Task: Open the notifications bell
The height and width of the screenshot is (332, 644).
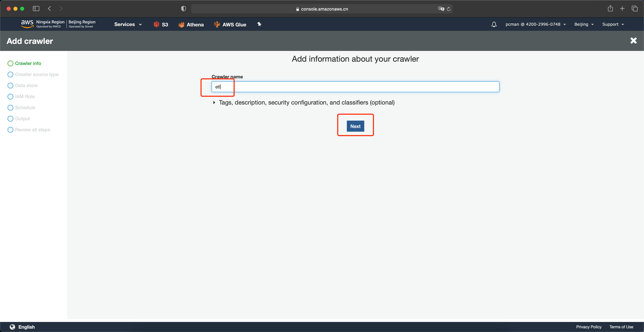Action: click(x=494, y=24)
